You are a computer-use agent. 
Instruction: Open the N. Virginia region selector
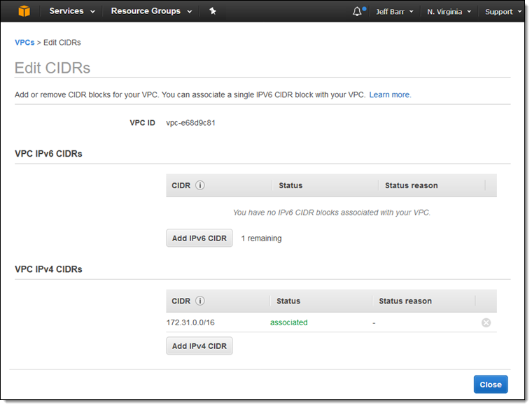449,12
